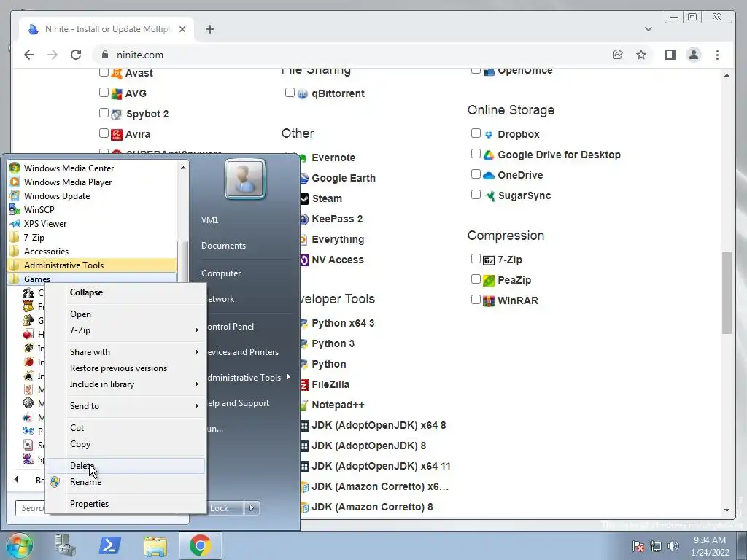Viewport: 747px width, 560px height.
Task: Click the Lock button
Action: [225, 508]
